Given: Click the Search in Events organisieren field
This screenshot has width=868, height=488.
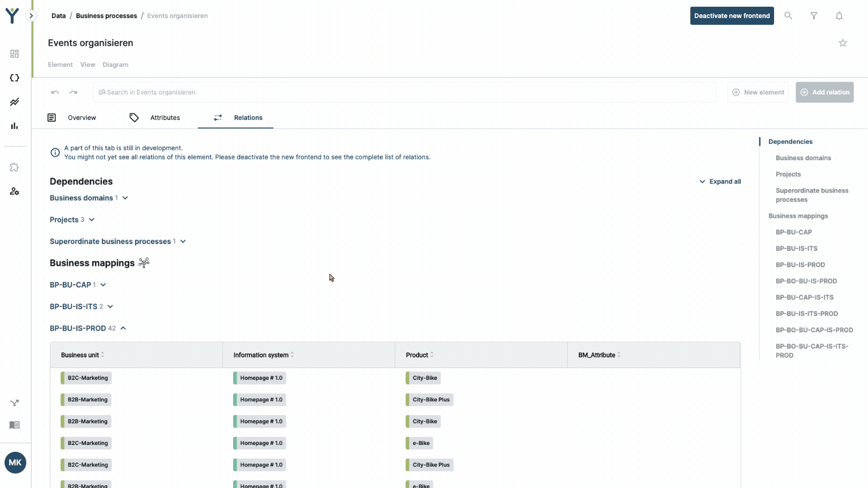Looking at the screenshot, I should pyautogui.click(x=405, y=92).
